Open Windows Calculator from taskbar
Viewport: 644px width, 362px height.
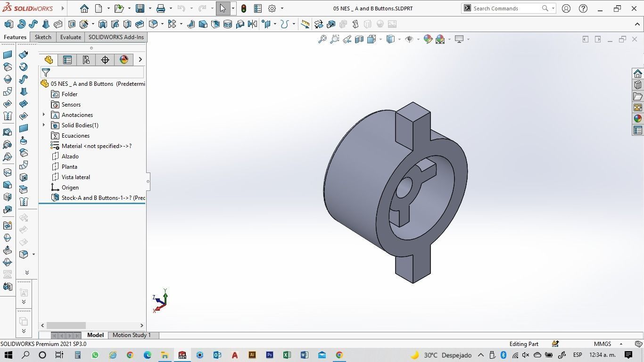point(78,355)
